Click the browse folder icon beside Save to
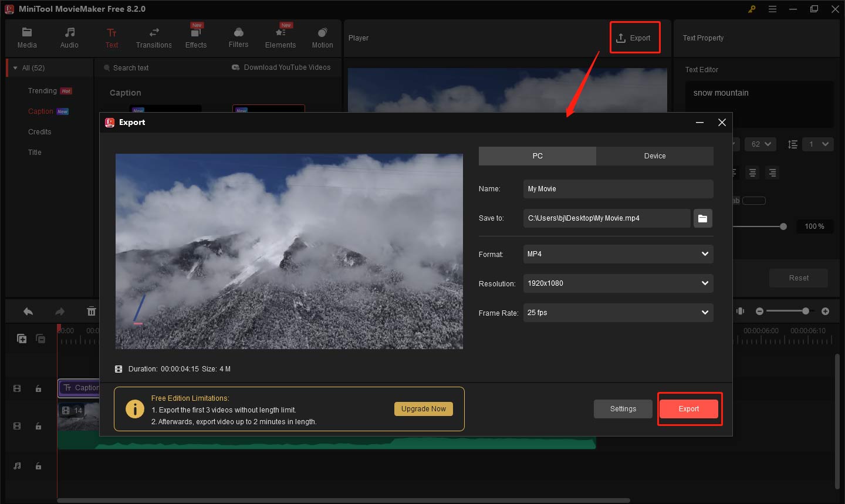 coord(702,218)
